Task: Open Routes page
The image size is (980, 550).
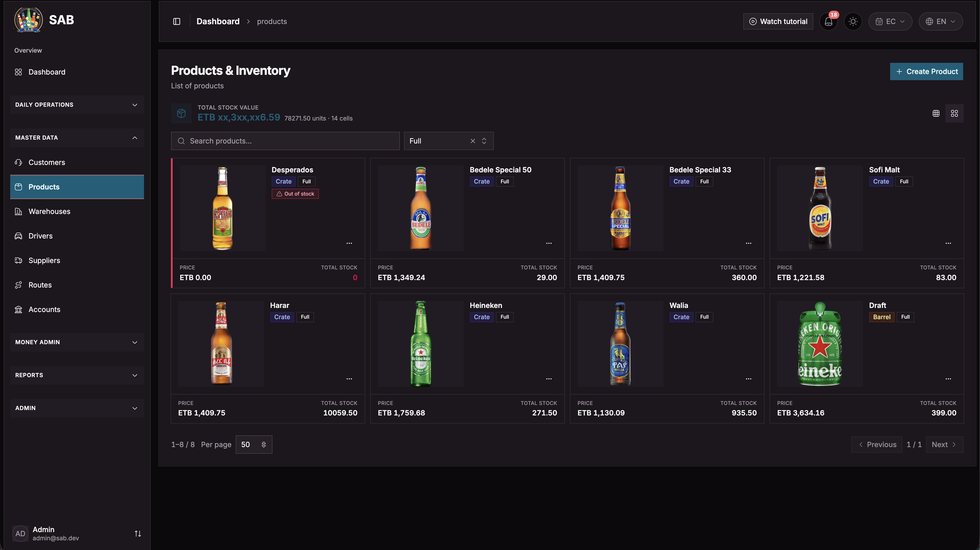Action: pyautogui.click(x=77, y=285)
